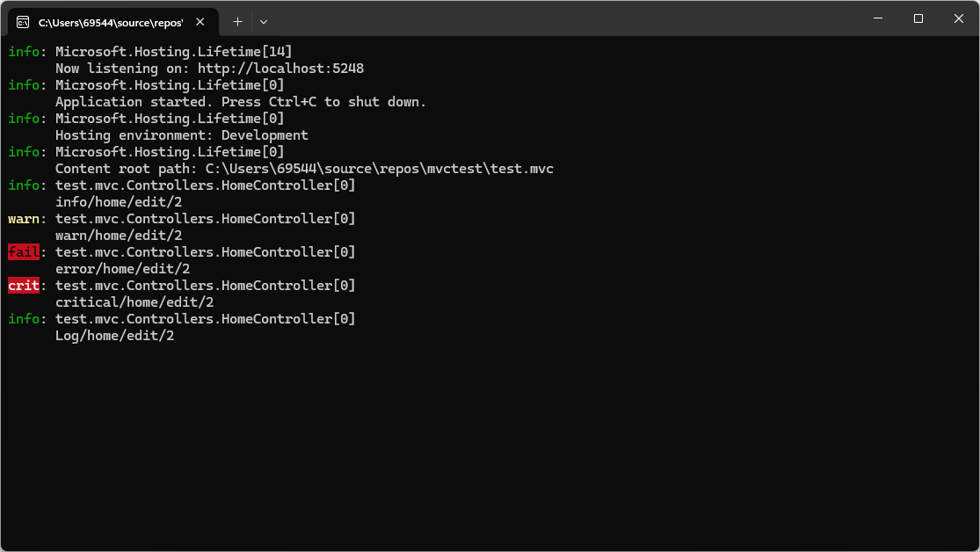Image resolution: width=980 pixels, height=552 pixels.
Task: Click the "Log/home/edit/2" last line
Action: coord(114,336)
